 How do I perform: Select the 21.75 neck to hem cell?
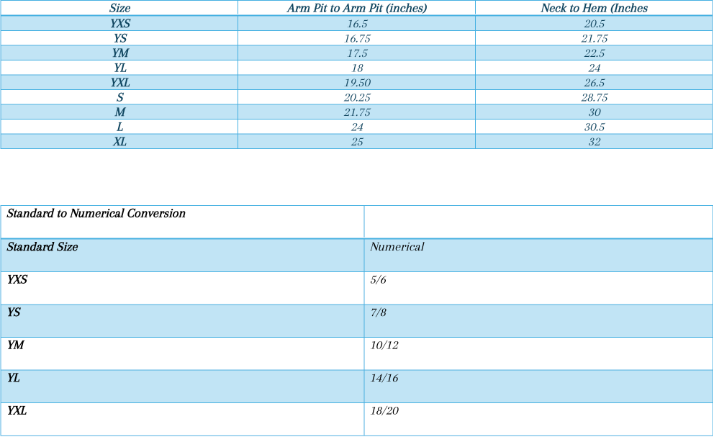pos(594,37)
